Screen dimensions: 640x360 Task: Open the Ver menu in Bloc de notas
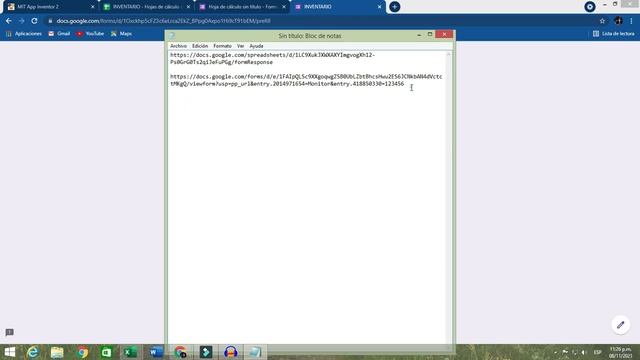click(240, 46)
